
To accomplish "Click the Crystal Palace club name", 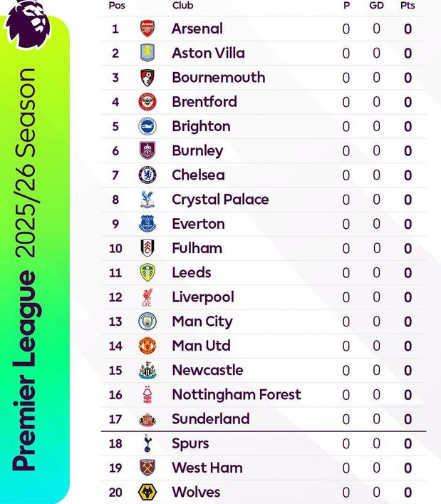I will [220, 200].
